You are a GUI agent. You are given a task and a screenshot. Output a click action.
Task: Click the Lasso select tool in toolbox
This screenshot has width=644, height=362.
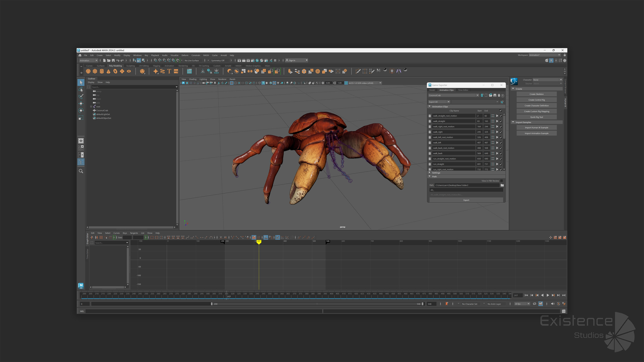click(81, 89)
